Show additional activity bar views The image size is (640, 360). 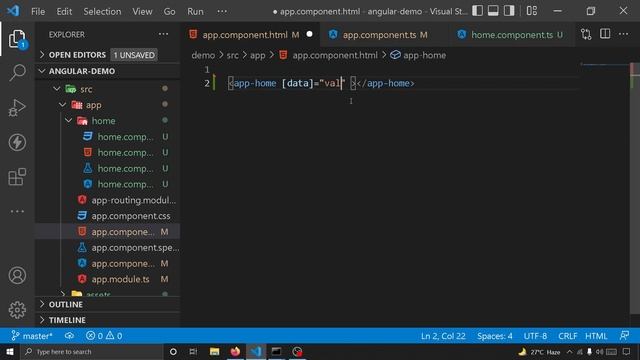(x=17, y=211)
